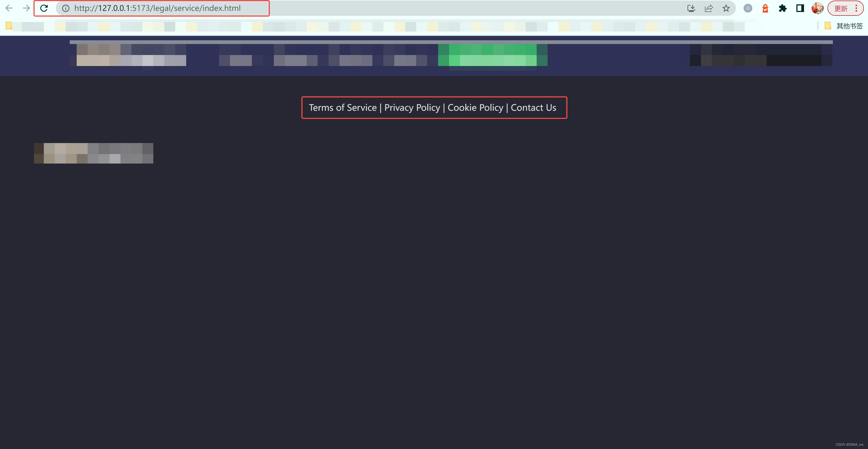Click the bookmark star icon

725,8
